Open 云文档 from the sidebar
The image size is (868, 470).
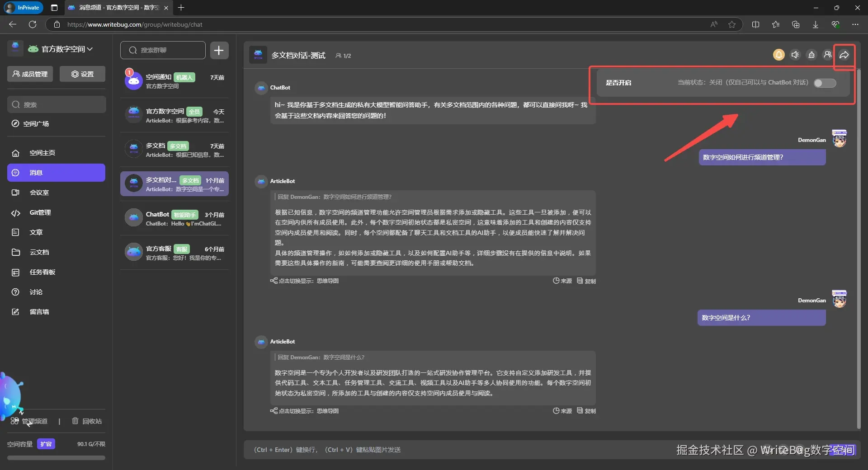[38, 252]
